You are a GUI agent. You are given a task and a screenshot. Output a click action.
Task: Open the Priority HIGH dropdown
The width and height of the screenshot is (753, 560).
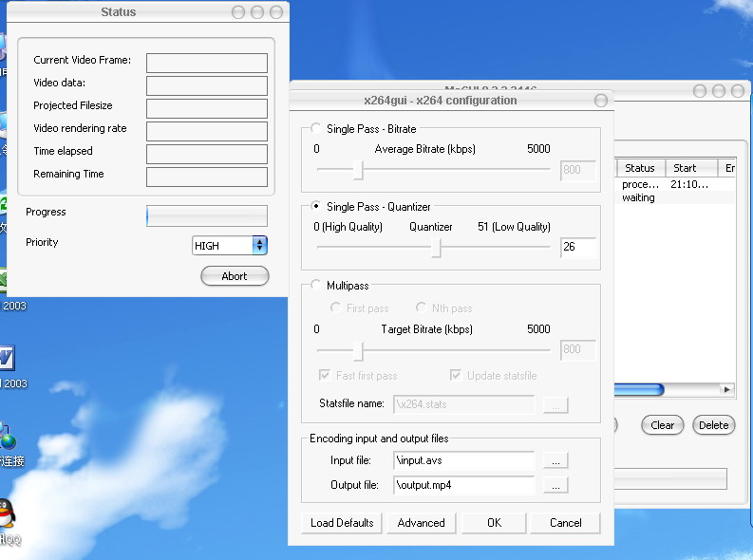pos(230,246)
